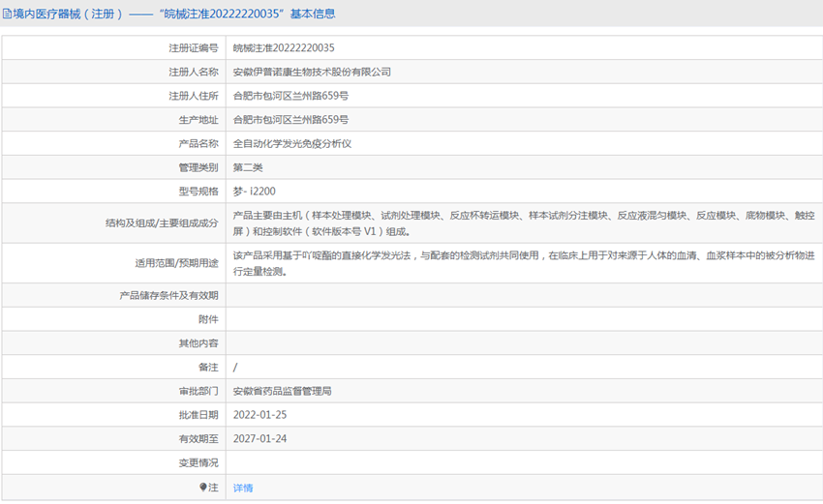
Task: Click the 其他内容 label
Action: pyautogui.click(x=198, y=343)
